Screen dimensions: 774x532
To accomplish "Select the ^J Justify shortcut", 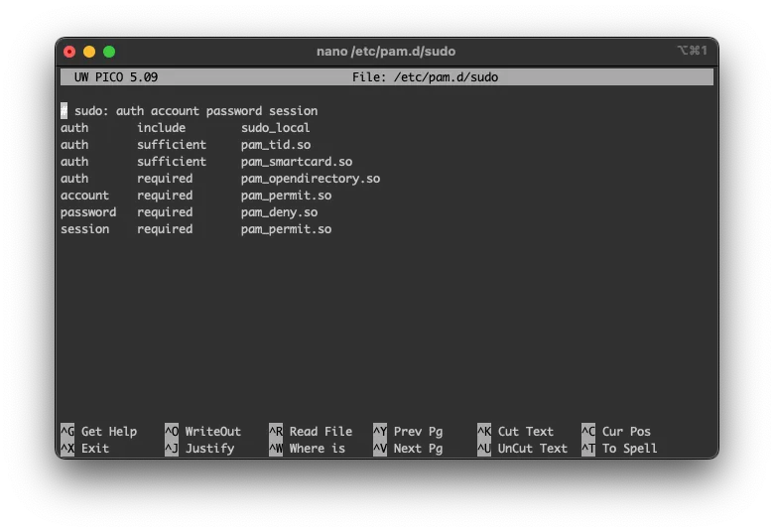I will pos(200,449).
